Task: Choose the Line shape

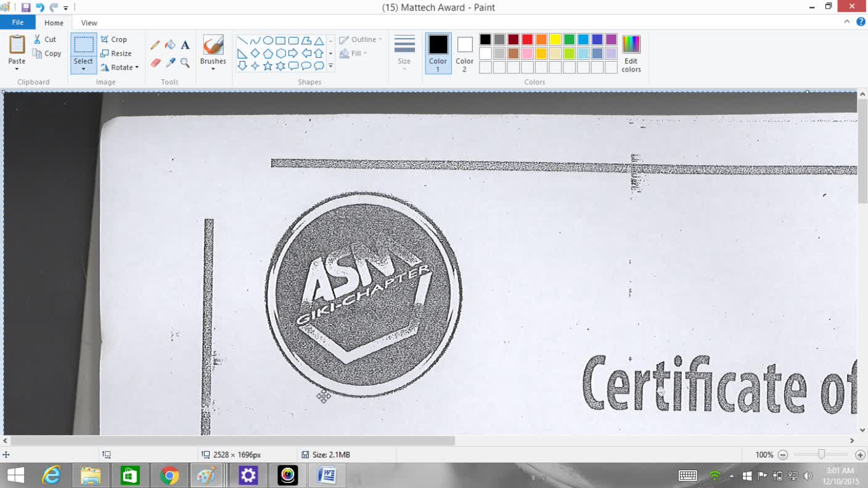Action: click(242, 41)
